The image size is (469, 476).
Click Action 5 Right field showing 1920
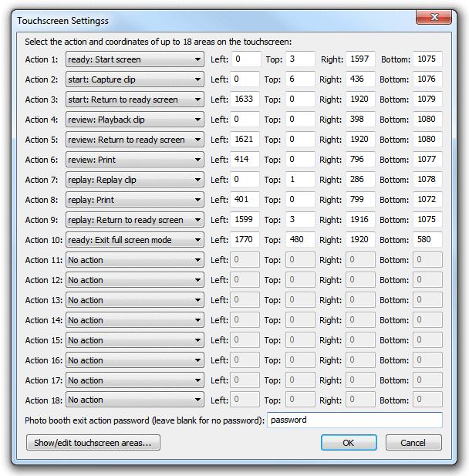click(x=361, y=139)
